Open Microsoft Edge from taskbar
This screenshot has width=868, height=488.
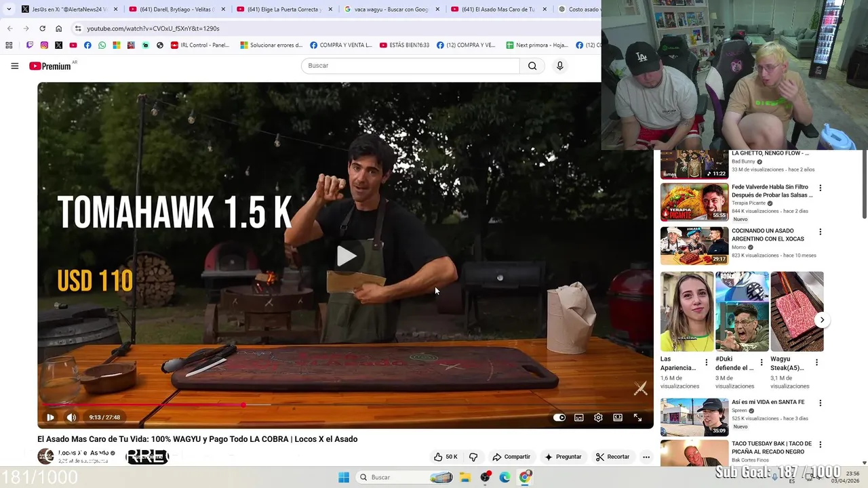tap(505, 477)
